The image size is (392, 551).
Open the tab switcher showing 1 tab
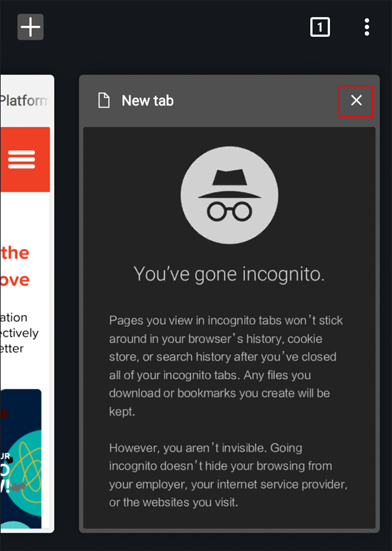[x=319, y=27]
